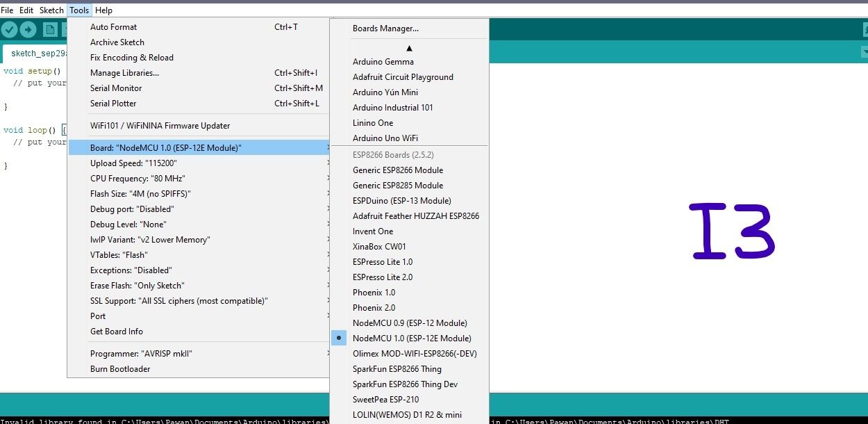The width and height of the screenshot is (868, 424).
Task: Launch WiFi101 / WiFiNINA Firmware Updater
Action: (x=156, y=125)
